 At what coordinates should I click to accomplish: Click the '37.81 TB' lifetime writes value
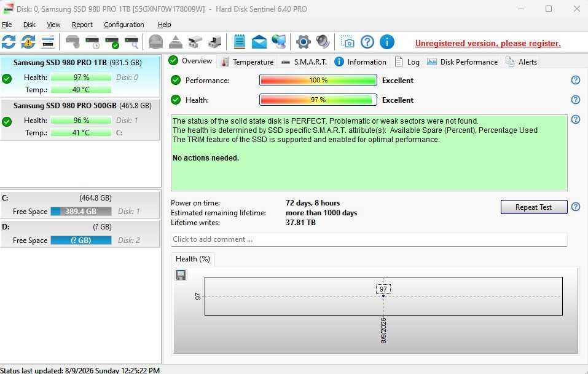300,223
